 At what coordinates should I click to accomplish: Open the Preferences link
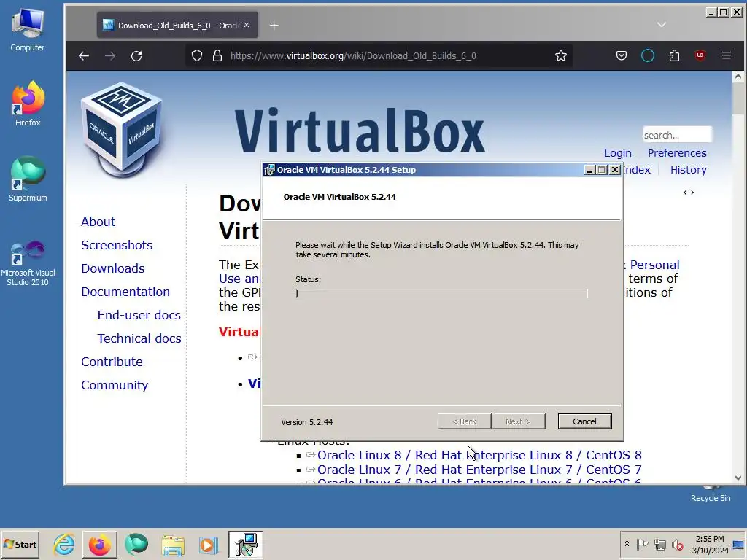coord(677,153)
